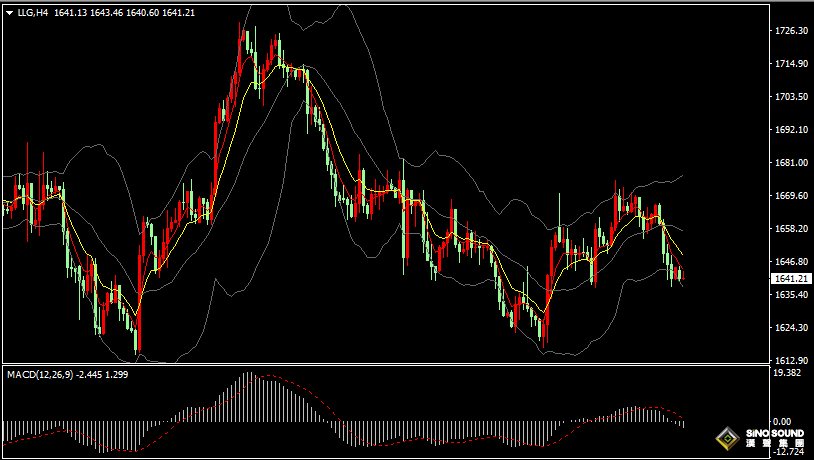
Task: Click the Sino Sound diamond logo icon
Action: point(726,438)
